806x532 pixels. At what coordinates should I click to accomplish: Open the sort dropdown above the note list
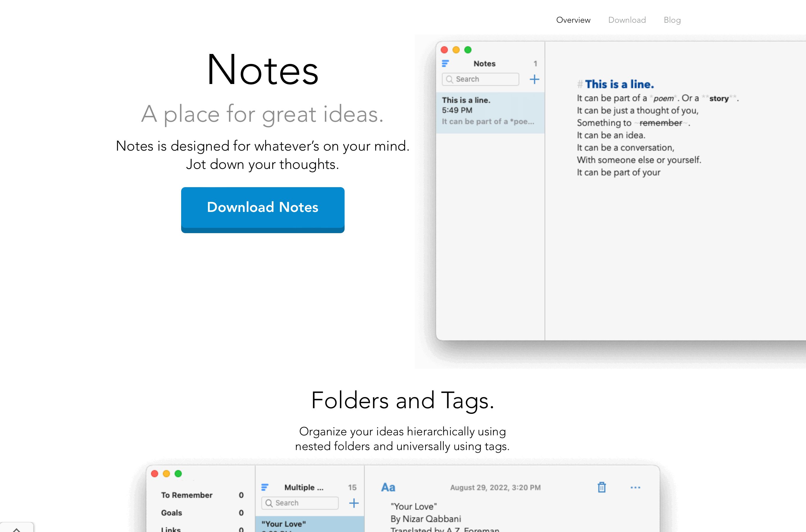(445, 63)
